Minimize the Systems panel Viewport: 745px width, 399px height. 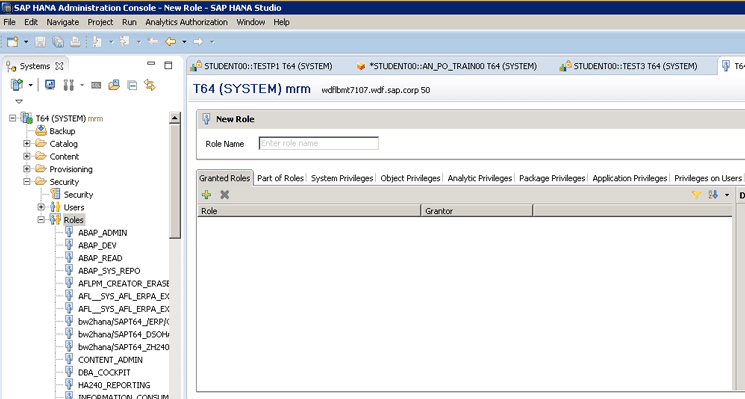tap(151, 64)
